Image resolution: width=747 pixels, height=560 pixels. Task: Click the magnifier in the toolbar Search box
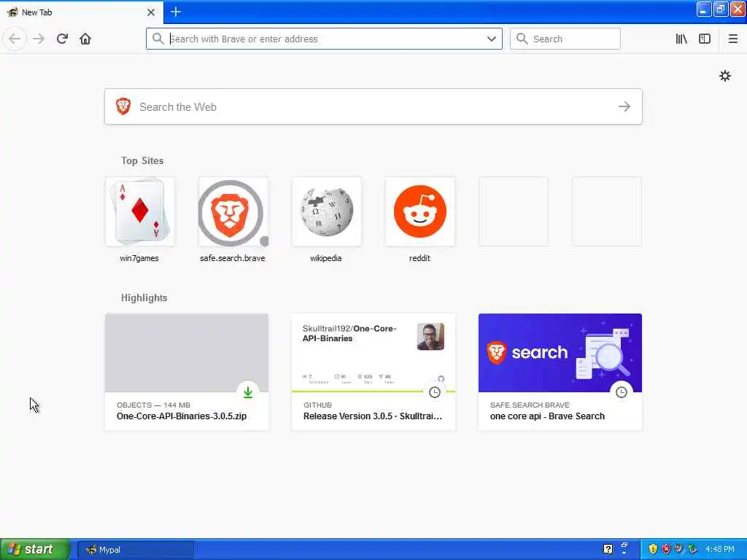522,39
